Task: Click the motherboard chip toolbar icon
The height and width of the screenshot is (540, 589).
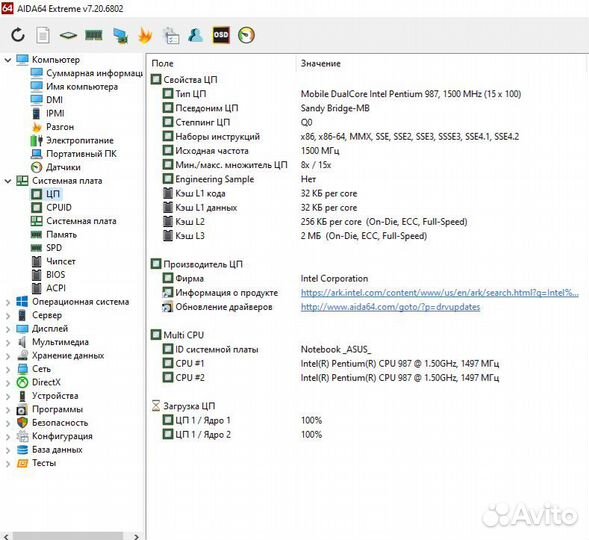Action: click(68, 35)
